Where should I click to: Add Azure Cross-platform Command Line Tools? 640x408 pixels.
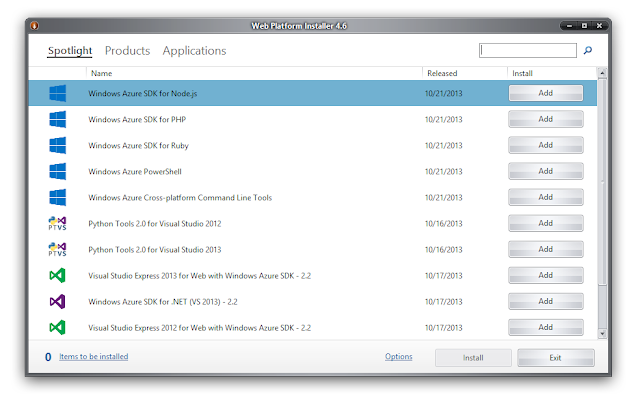(546, 197)
